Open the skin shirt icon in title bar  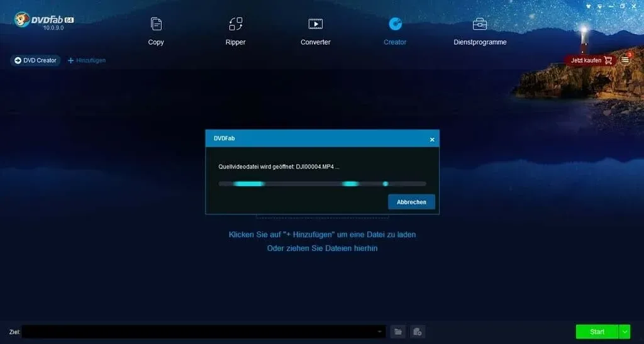[589, 6]
